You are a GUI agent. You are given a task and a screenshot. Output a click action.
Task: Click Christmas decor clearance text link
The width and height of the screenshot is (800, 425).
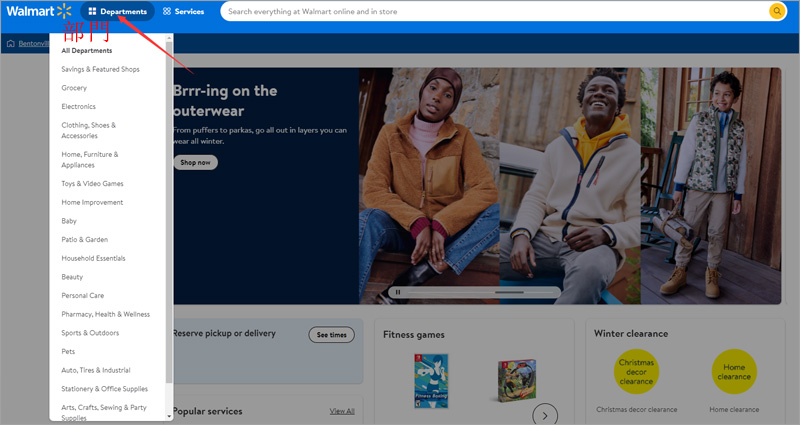tap(637, 410)
